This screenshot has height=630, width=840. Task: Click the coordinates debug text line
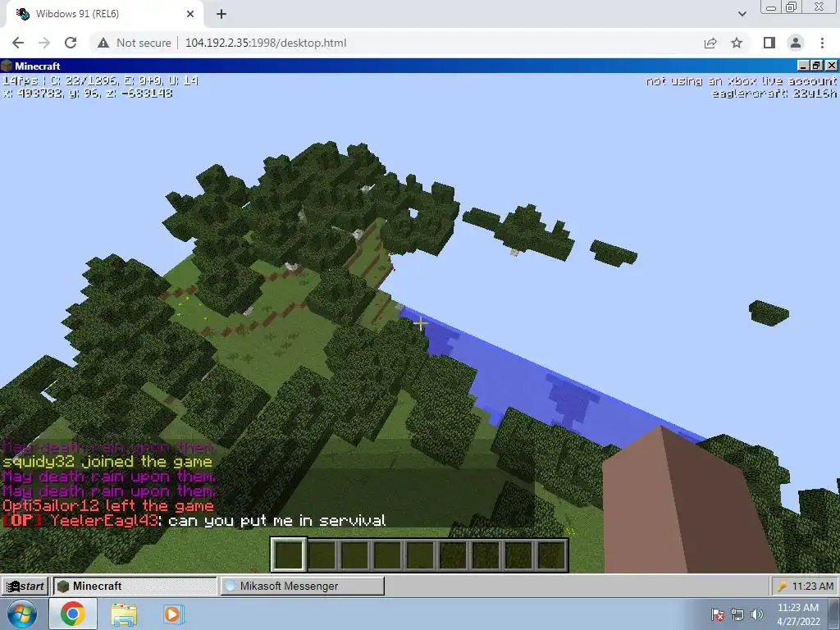pyautogui.click(x=87, y=94)
